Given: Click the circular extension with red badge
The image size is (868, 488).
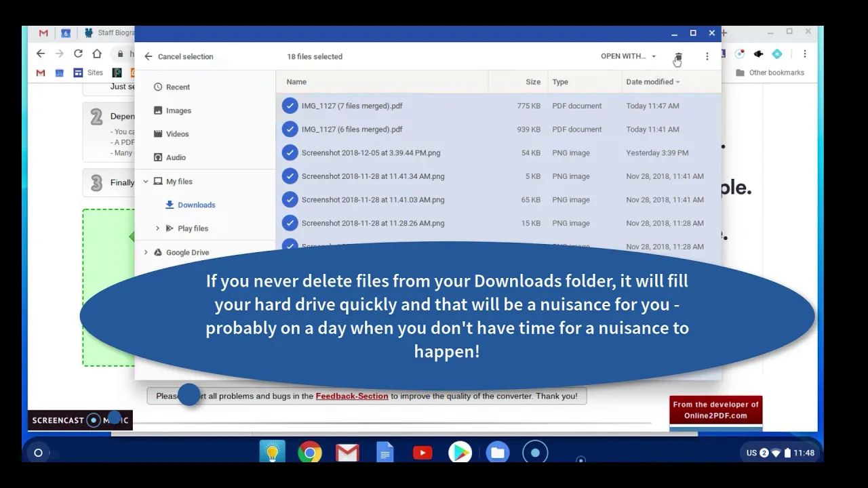Looking at the screenshot, I should pos(740,54).
